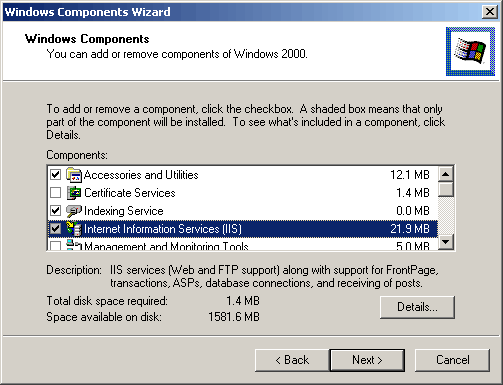
Task: Toggle the Internet Information Services (IIS) checkbox
Action: click(x=55, y=229)
